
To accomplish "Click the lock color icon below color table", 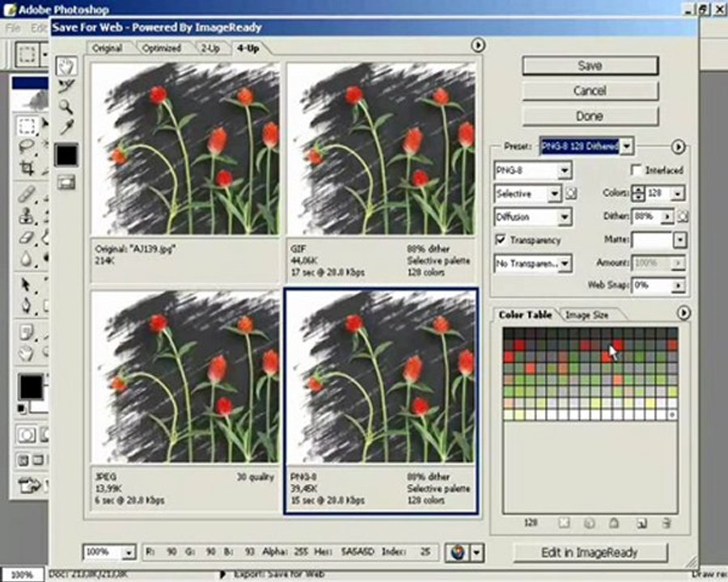I will [614, 524].
